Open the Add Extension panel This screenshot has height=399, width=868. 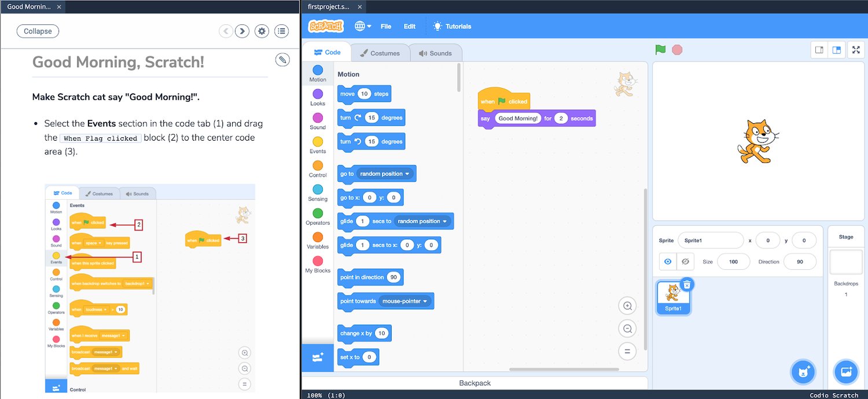317,357
